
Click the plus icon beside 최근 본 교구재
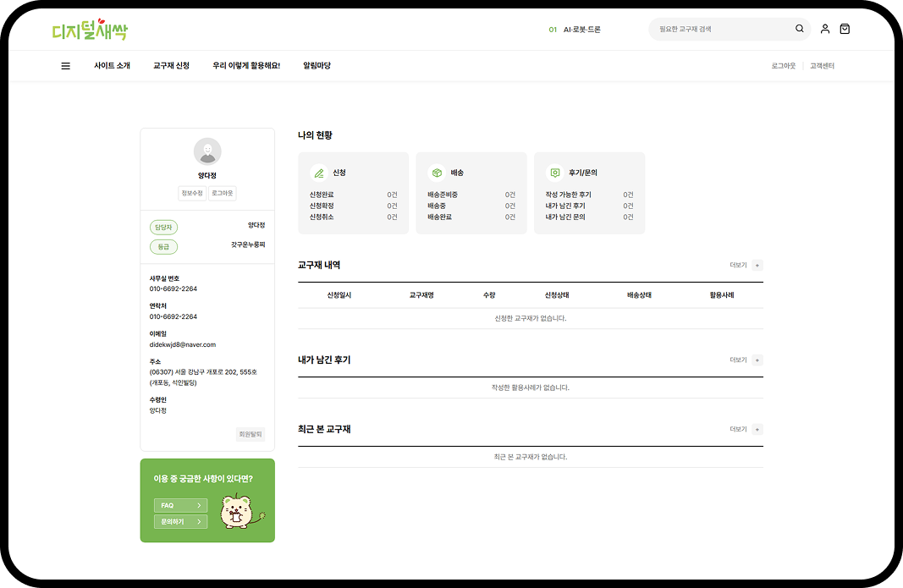757,430
